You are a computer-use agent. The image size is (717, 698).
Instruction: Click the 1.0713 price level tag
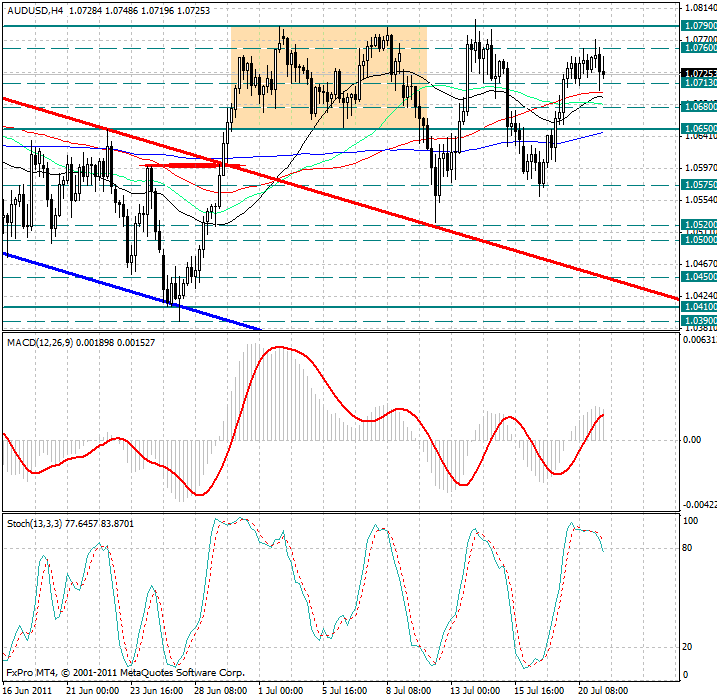point(699,83)
